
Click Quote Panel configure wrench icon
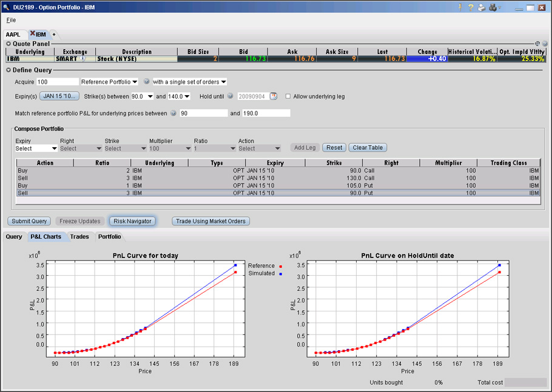[537, 44]
